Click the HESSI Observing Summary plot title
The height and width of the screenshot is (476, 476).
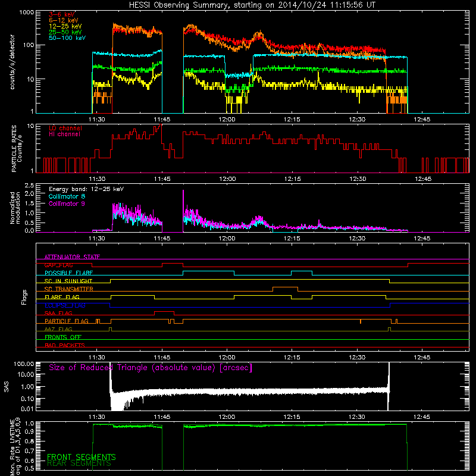(252, 5)
